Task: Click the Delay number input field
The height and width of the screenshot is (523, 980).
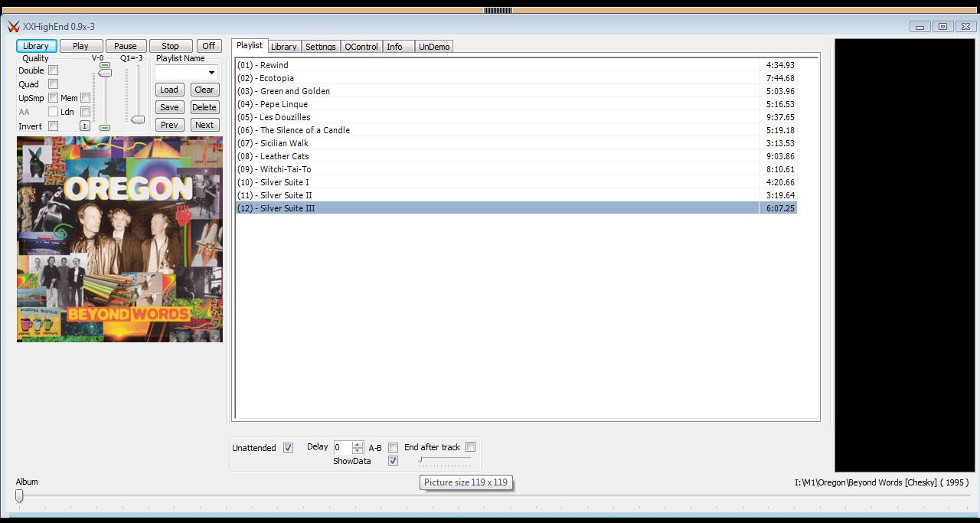Action: point(342,448)
